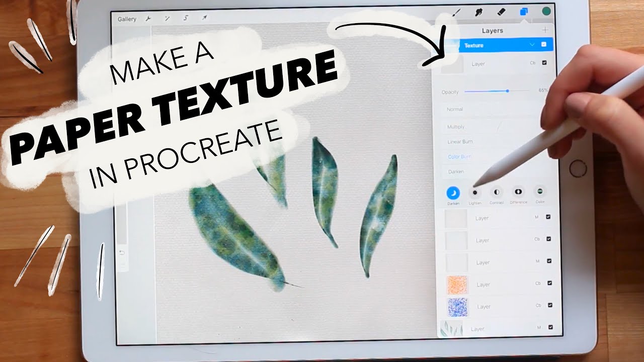This screenshot has height=362, width=644.
Task: Select the orange speckled layer thumbnail
Action: pyautogui.click(x=457, y=285)
